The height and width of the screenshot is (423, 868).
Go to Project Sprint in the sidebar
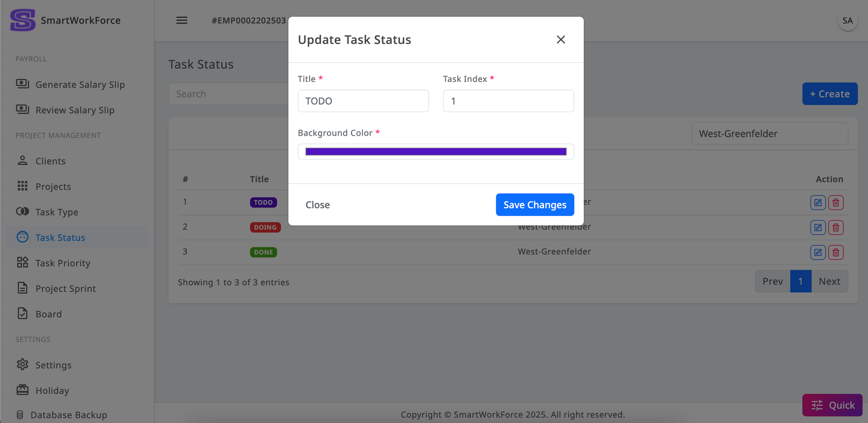pos(65,289)
